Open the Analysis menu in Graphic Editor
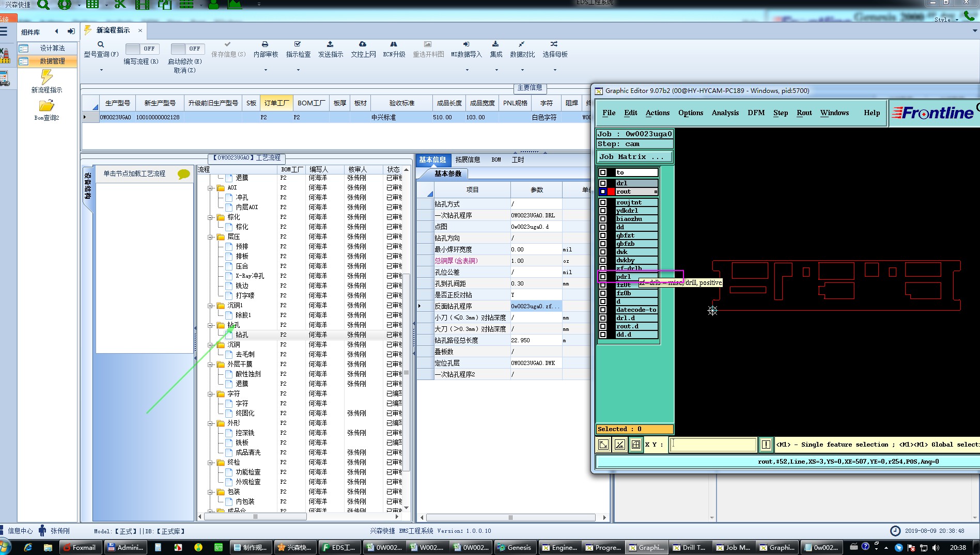 [725, 113]
